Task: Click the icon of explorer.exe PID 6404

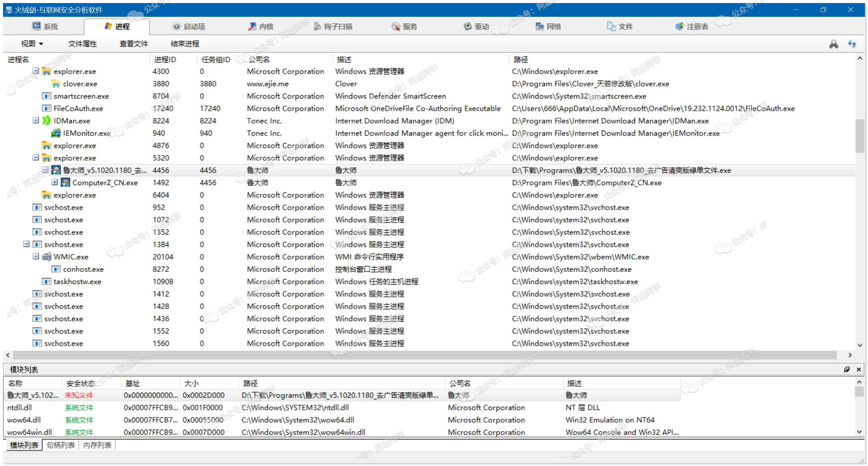Action: (x=46, y=195)
